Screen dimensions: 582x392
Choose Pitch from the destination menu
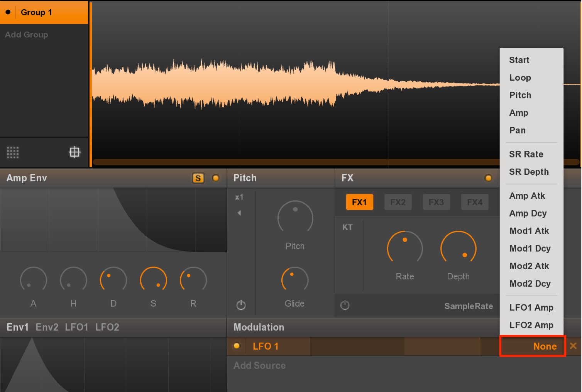[x=531, y=95]
